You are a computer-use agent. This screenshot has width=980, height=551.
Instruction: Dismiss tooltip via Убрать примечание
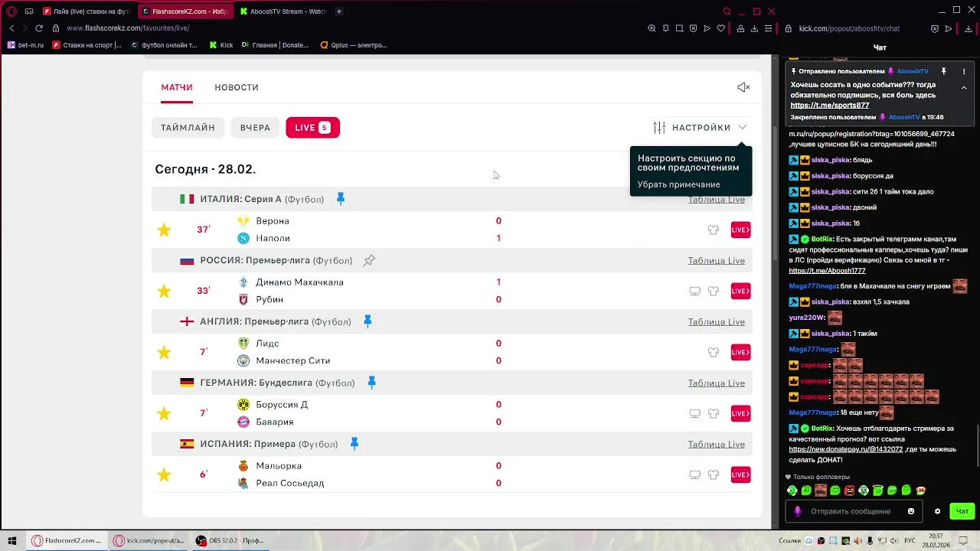click(x=678, y=184)
